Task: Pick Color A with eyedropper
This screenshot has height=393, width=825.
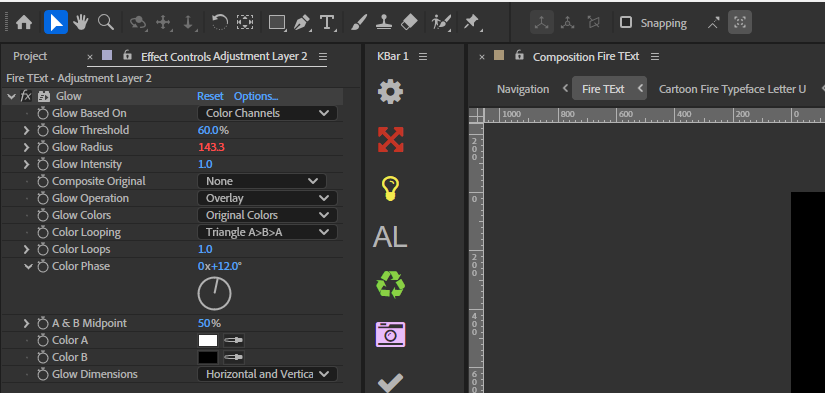Action: point(234,340)
